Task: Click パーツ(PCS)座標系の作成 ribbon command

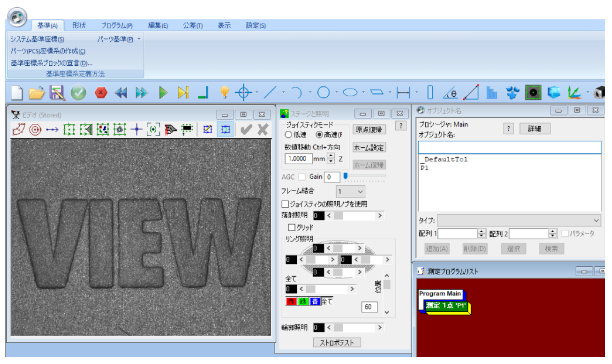Action: pos(48,51)
